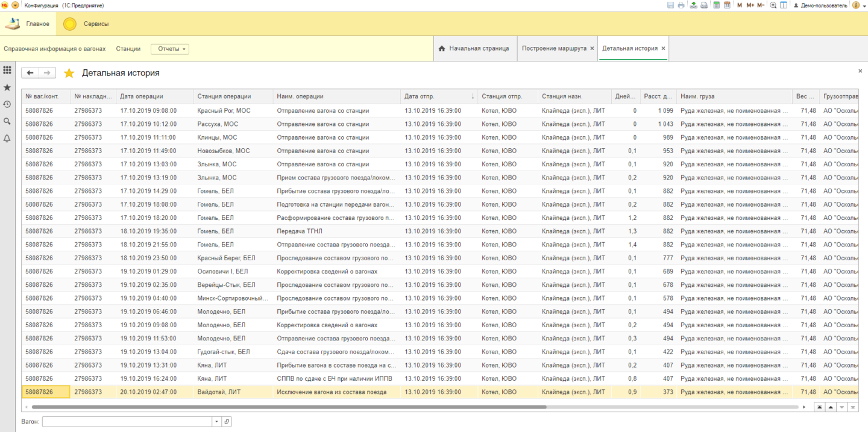Click the M+ memory add button

tap(750, 5)
